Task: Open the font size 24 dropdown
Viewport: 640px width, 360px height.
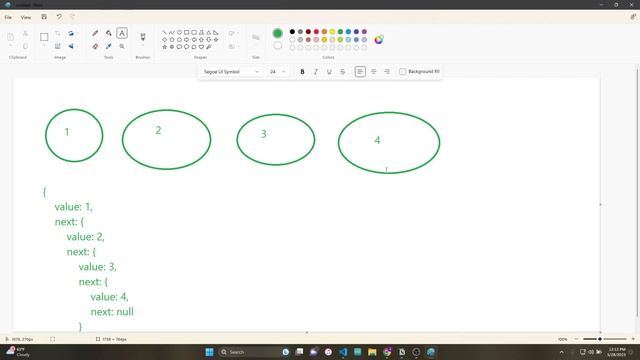Action: coord(277,72)
